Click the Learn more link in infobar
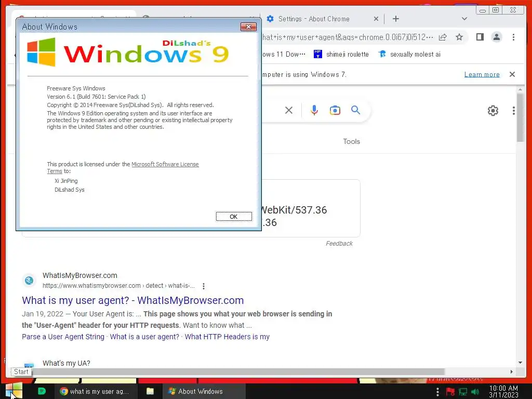The image size is (532, 399). [x=482, y=74]
